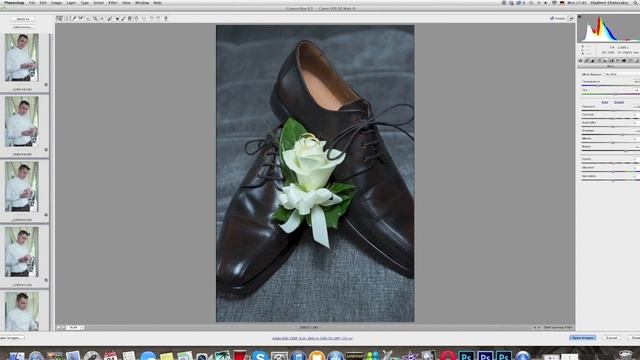Click the Tint slider handle
Image resolution: width=640 pixels, height=360 pixels.
[616, 94]
